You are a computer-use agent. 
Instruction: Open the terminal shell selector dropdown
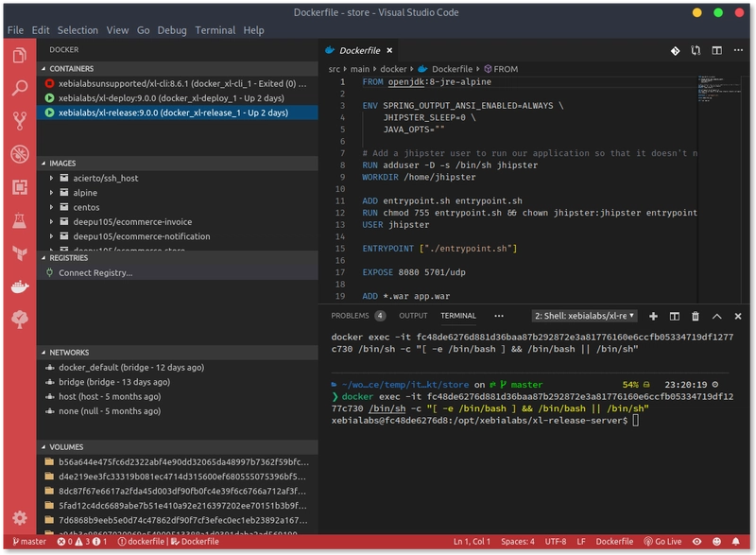tap(584, 316)
